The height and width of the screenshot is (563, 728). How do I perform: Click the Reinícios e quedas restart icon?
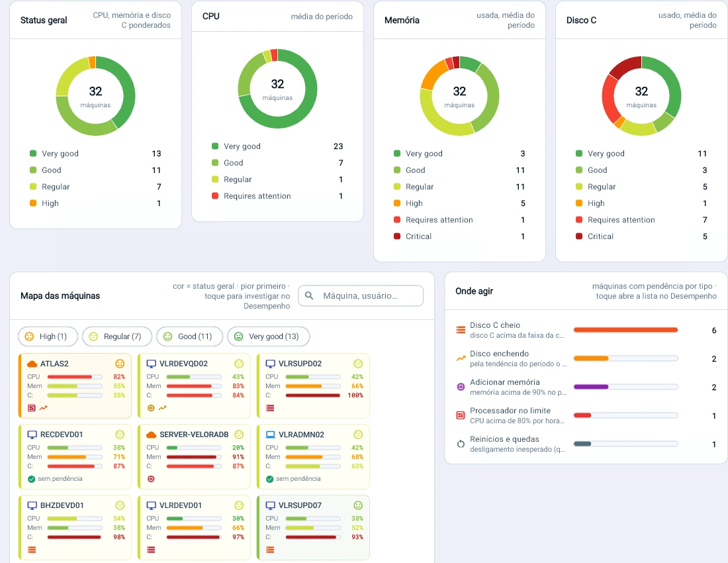[x=461, y=444]
